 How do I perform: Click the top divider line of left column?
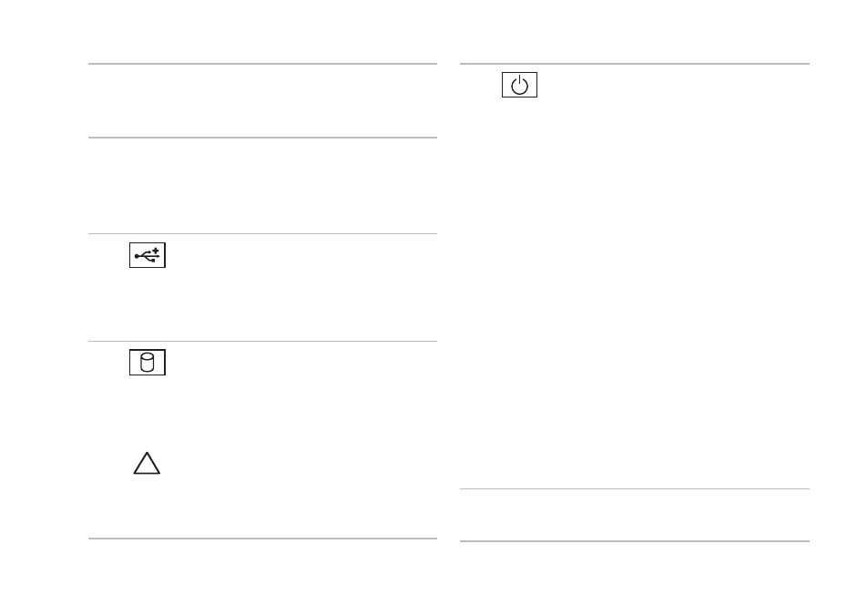262,64
